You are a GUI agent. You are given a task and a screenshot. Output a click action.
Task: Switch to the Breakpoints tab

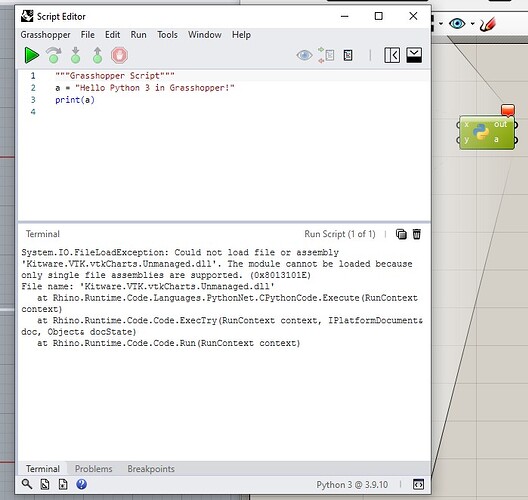[x=151, y=469]
